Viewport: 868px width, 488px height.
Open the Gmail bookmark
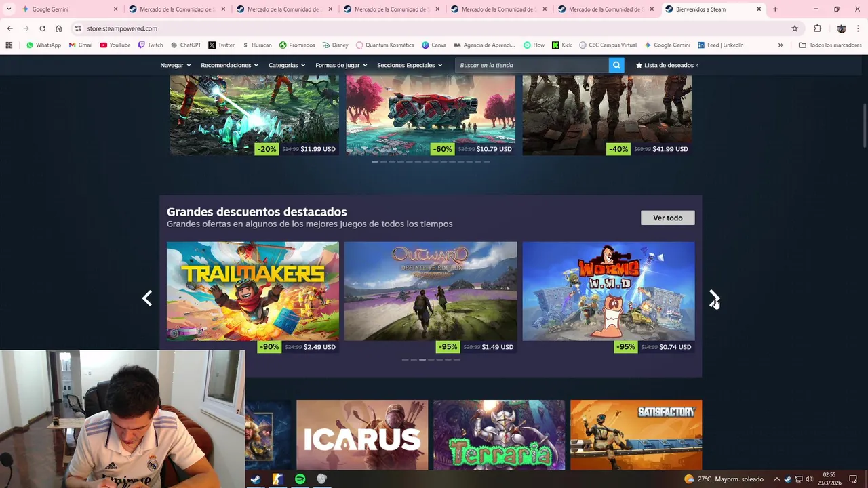click(x=81, y=45)
